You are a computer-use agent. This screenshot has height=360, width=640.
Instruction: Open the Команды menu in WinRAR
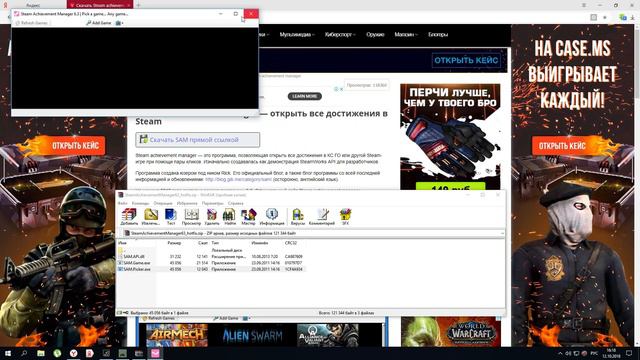140,203
